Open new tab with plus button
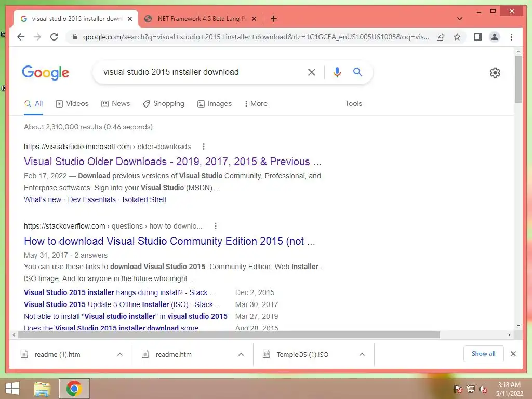This screenshot has height=399, width=532. coord(274,19)
